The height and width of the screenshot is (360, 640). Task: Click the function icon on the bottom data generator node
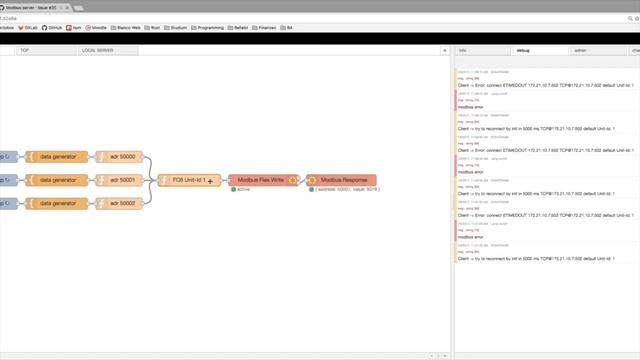click(30, 203)
